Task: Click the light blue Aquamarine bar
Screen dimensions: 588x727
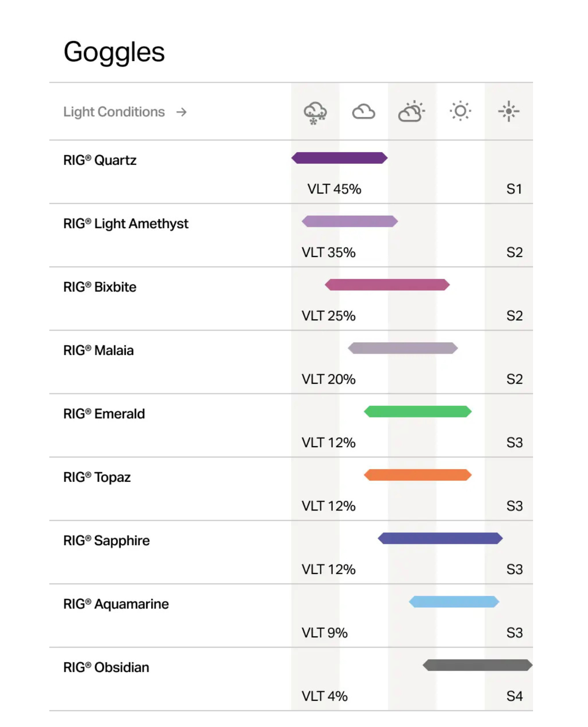Action: click(x=454, y=602)
